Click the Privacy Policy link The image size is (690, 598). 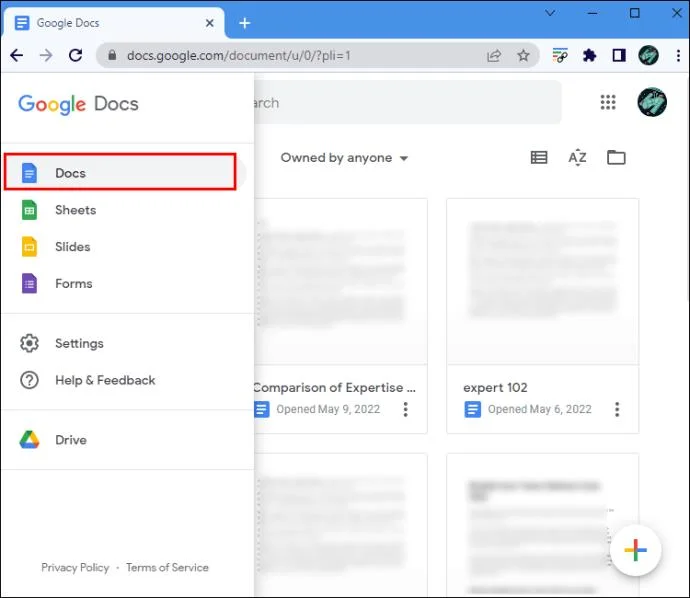75,568
